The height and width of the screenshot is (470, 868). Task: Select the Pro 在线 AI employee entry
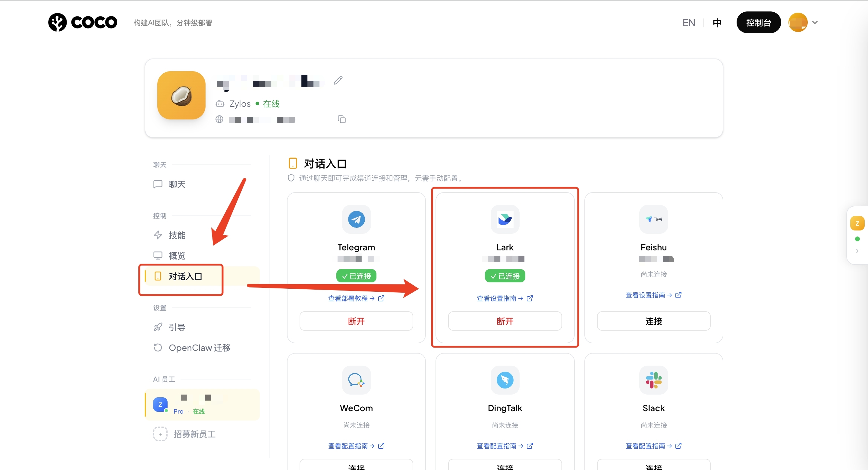tap(202, 405)
